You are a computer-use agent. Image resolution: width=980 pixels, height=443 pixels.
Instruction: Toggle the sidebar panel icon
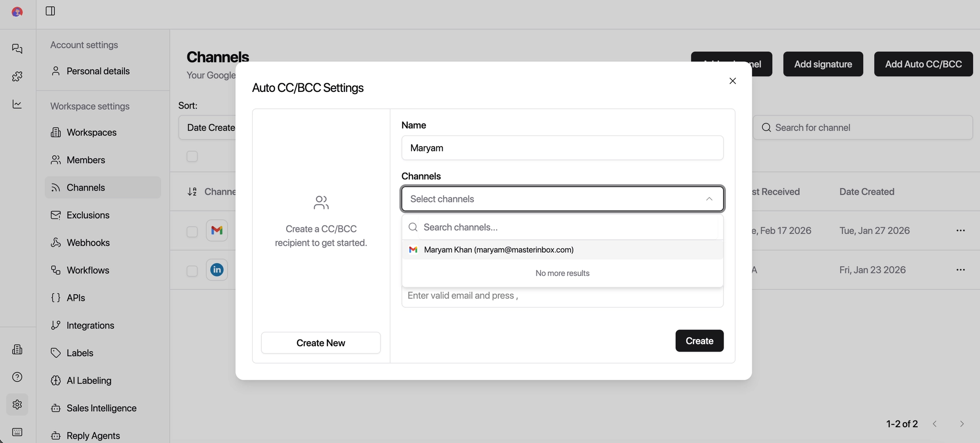tap(50, 11)
